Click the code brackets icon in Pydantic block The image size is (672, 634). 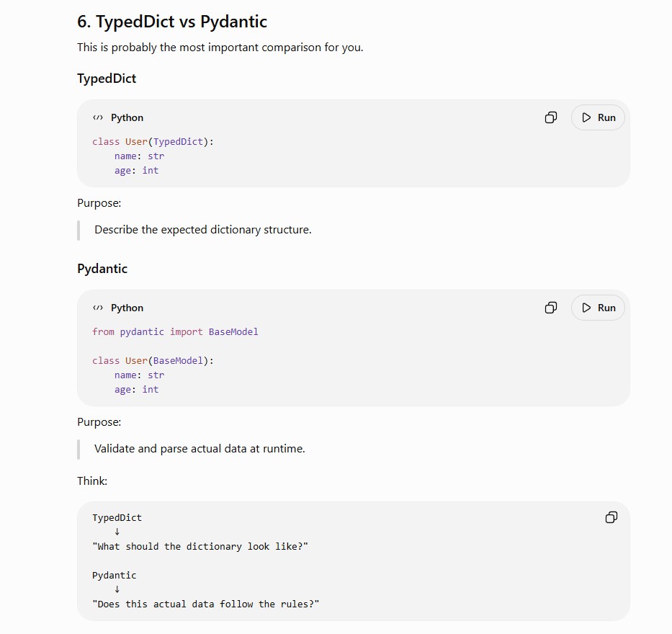click(98, 308)
